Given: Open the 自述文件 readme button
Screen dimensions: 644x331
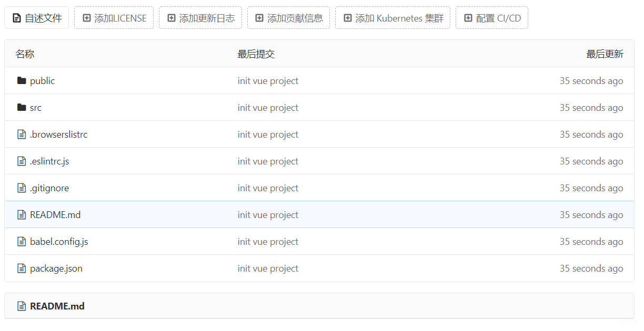Looking at the screenshot, I should click(x=37, y=18).
